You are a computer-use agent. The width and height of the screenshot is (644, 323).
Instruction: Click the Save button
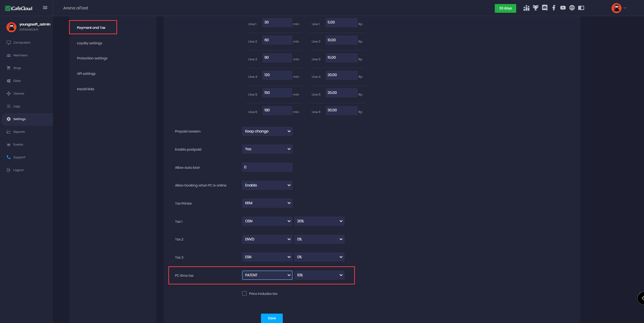click(x=272, y=318)
